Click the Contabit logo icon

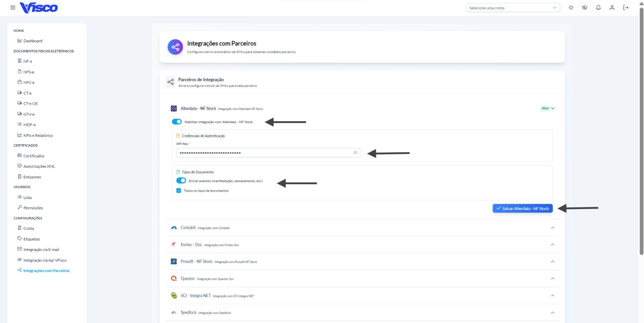point(174,228)
